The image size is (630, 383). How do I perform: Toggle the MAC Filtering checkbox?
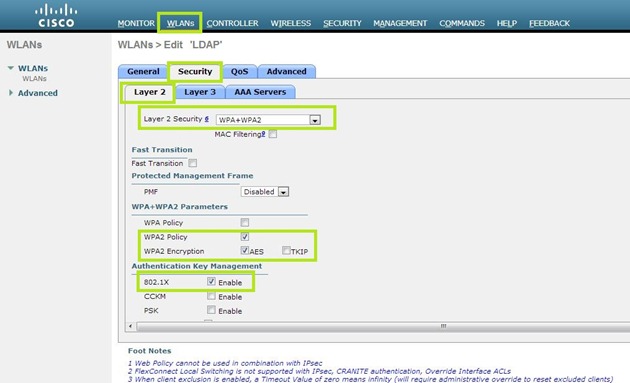tap(273, 134)
